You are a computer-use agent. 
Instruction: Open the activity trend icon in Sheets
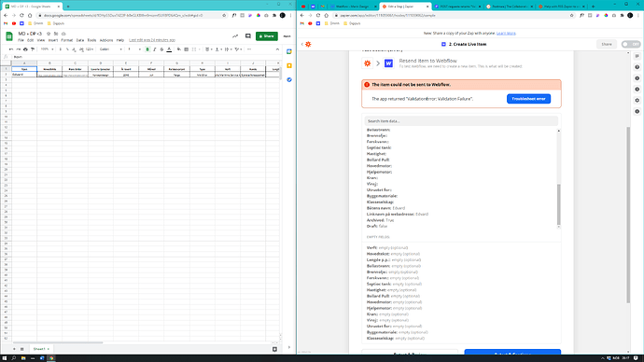coord(235,36)
